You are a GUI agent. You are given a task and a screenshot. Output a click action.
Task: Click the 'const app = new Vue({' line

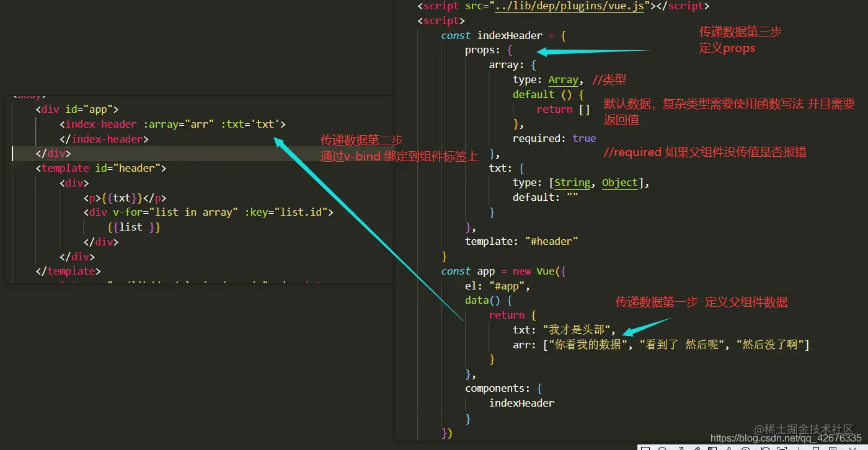(x=503, y=271)
